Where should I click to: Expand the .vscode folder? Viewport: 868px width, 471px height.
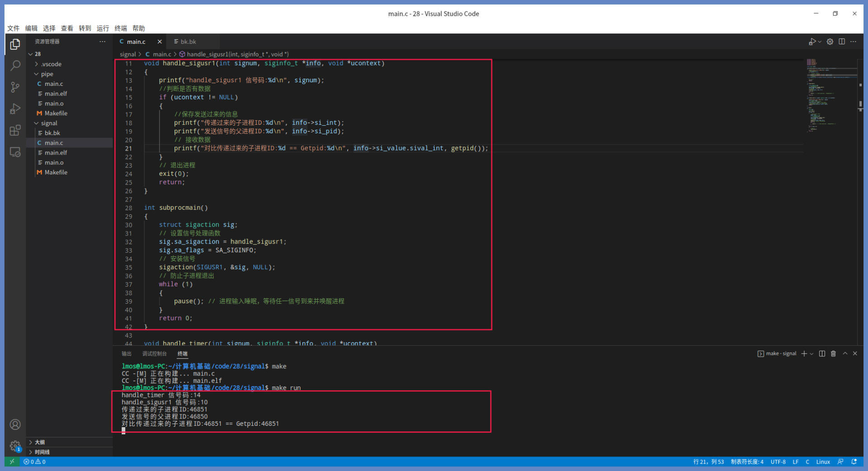click(x=51, y=64)
